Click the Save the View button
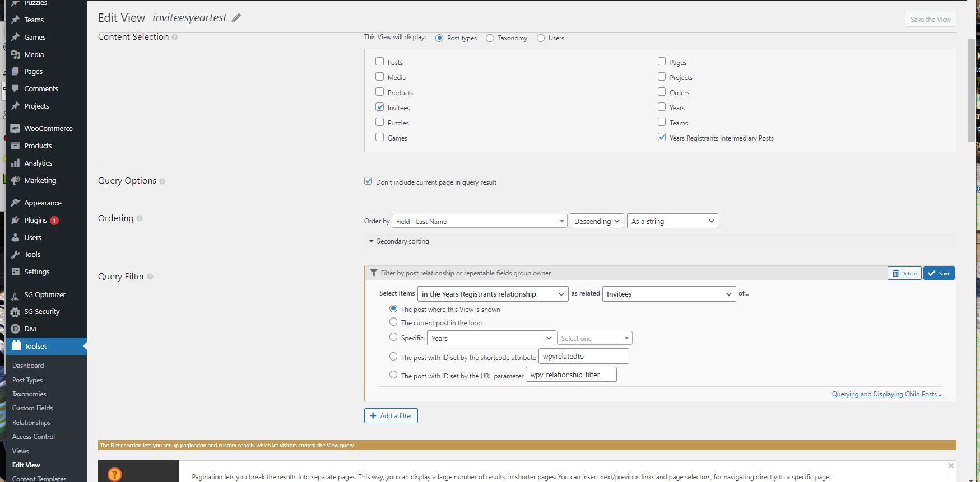Viewport: 980px width, 482px height. click(930, 20)
